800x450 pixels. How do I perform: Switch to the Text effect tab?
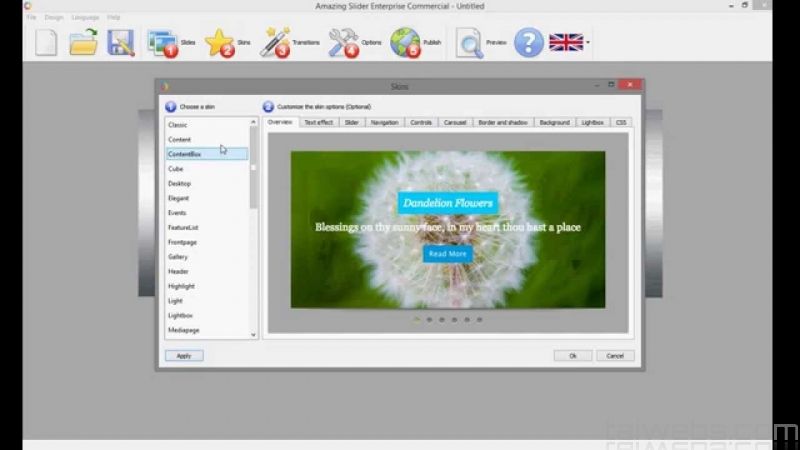pos(319,122)
